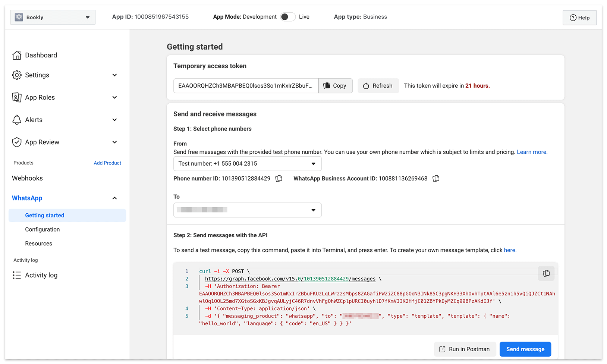Image resolution: width=607 pixels, height=364 pixels.
Task: Copy the Phone number ID
Action: 279,179
